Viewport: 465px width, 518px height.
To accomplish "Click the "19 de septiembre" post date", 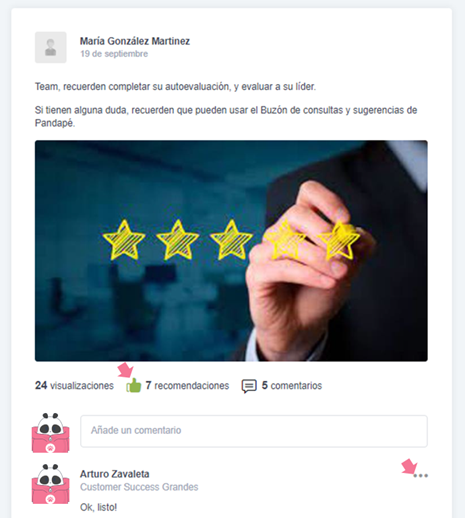I will [114, 54].
